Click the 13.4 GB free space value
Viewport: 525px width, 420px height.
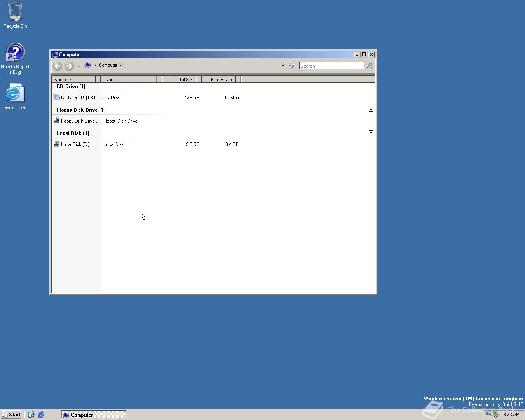[231, 144]
